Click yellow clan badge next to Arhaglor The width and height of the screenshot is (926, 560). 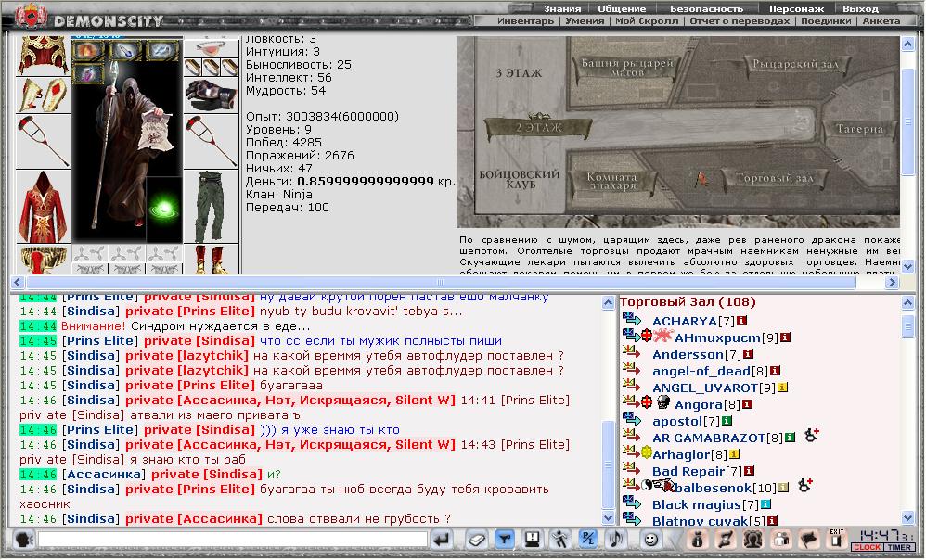click(x=647, y=453)
